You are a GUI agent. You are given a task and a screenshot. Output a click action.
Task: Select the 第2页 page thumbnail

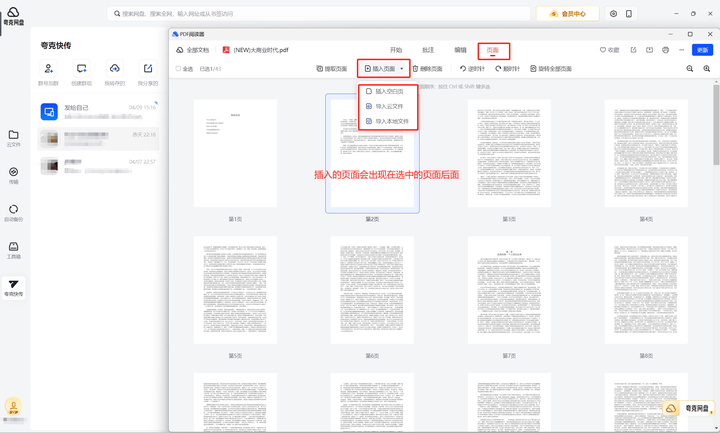pyautogui.click(x=372, y=153)
